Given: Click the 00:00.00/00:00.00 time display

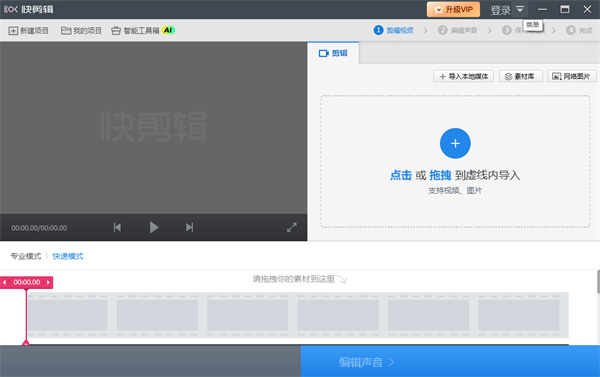Looking at the screenshot, I should pyautogui.click(x=39, y=228).
